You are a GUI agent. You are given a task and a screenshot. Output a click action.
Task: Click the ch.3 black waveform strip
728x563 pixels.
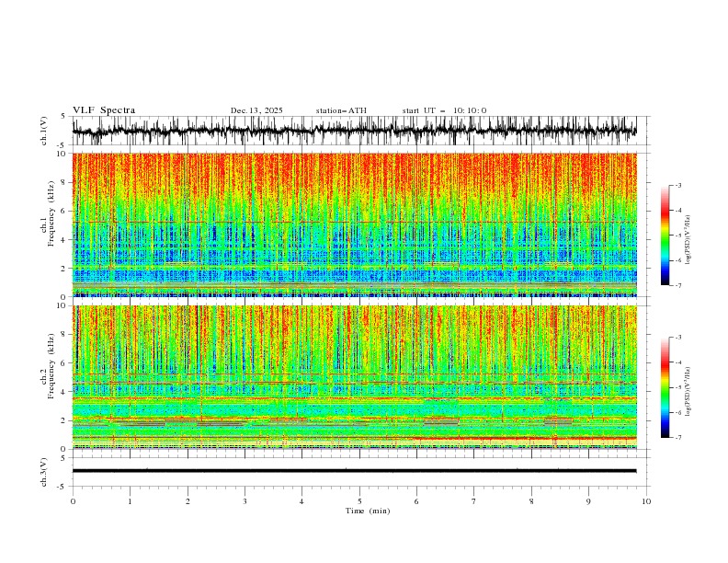pyautogui.click(x=354, y=471)
